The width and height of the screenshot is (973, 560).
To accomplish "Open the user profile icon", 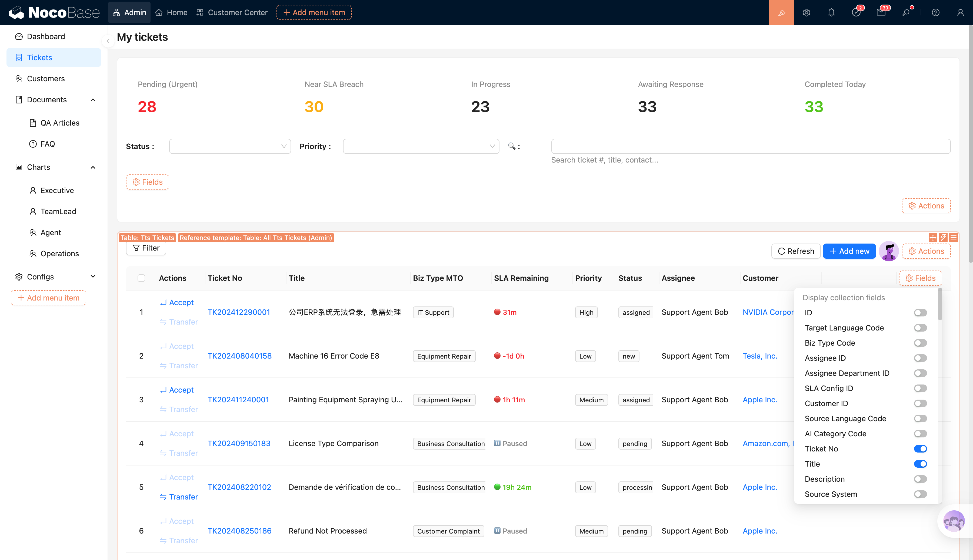I will click(x=960, y=13).
